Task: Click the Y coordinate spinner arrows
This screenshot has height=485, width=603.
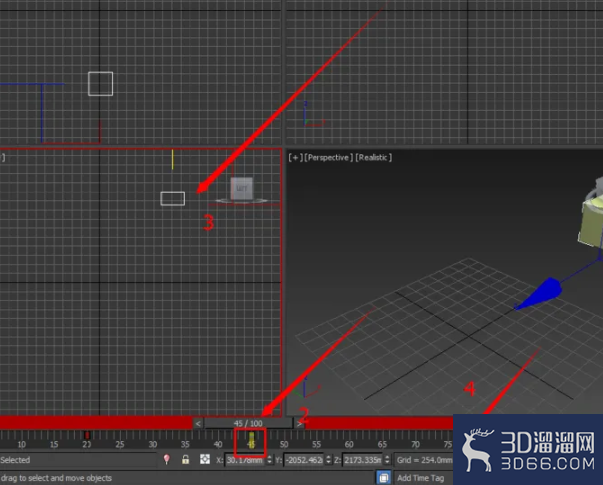Action: point(328,460)
